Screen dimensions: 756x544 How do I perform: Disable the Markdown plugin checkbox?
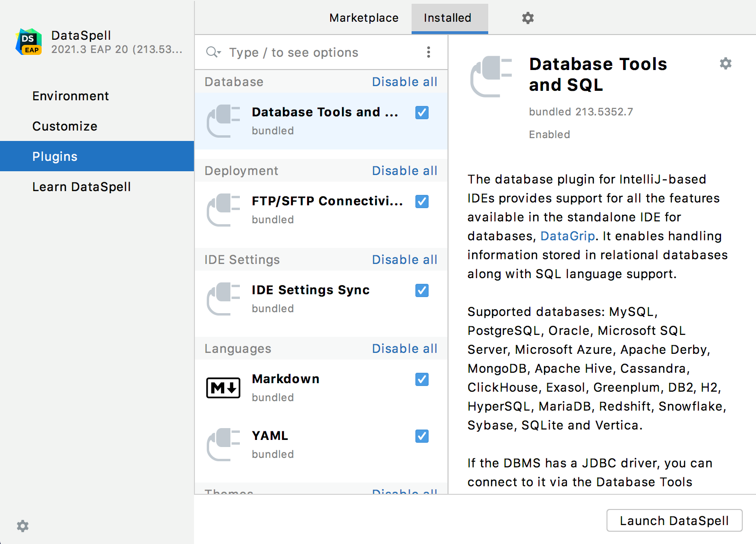(x=422, y=379)
